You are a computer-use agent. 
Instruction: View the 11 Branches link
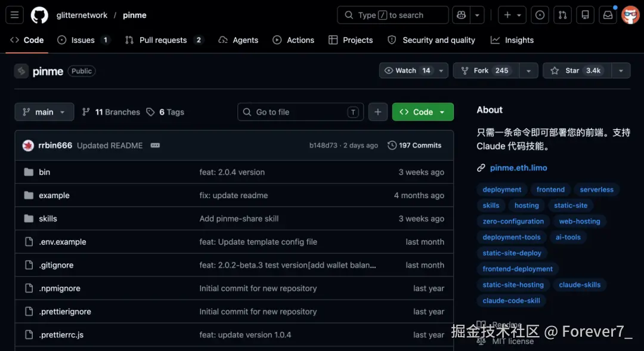pos(112,112)
